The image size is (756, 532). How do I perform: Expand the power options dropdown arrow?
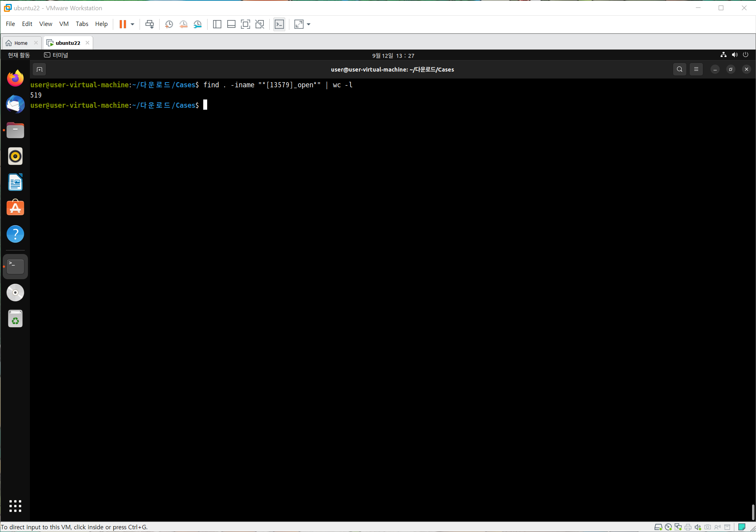pos(132,24)
